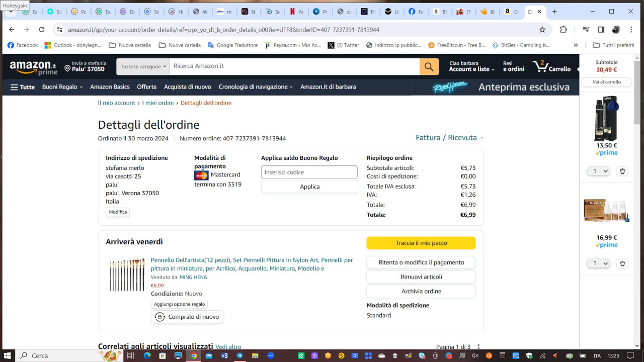This screenshot has width=644, height=362.
Task: Open the Chrome extensions puzzle icon
Action: [563, 30]
